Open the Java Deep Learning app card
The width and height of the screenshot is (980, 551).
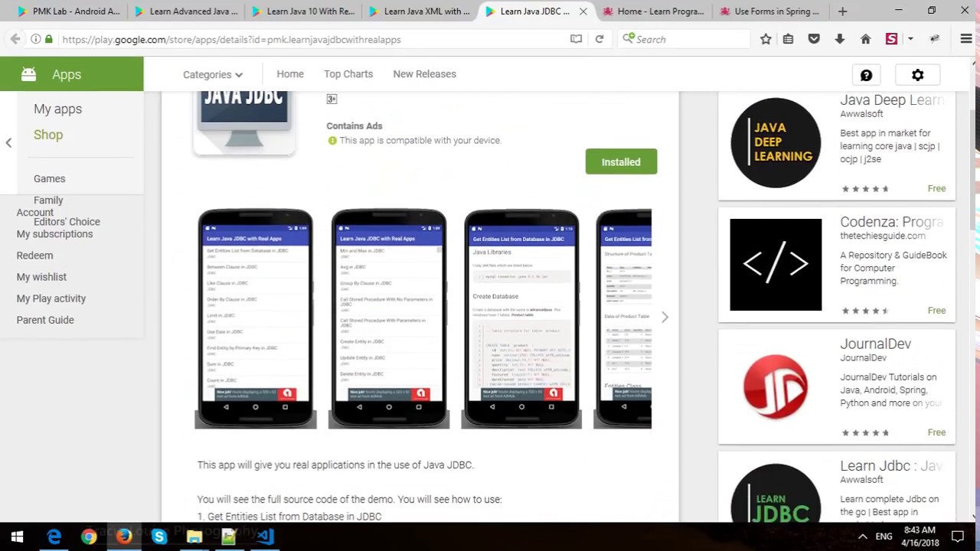837,145
